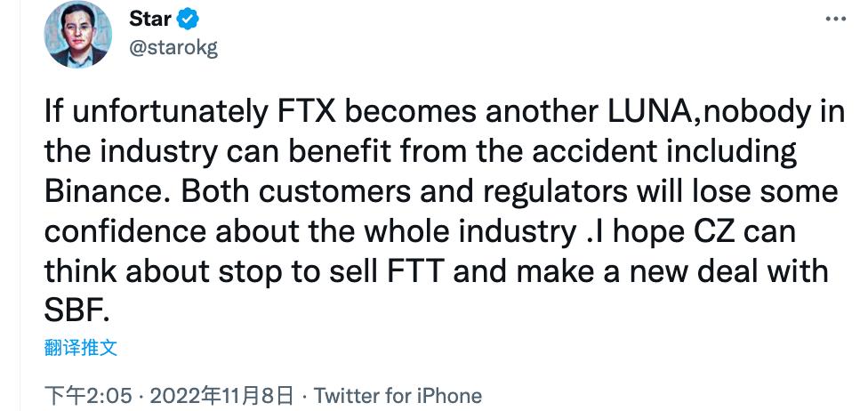Open the @starokg handle link

(173, 47)
